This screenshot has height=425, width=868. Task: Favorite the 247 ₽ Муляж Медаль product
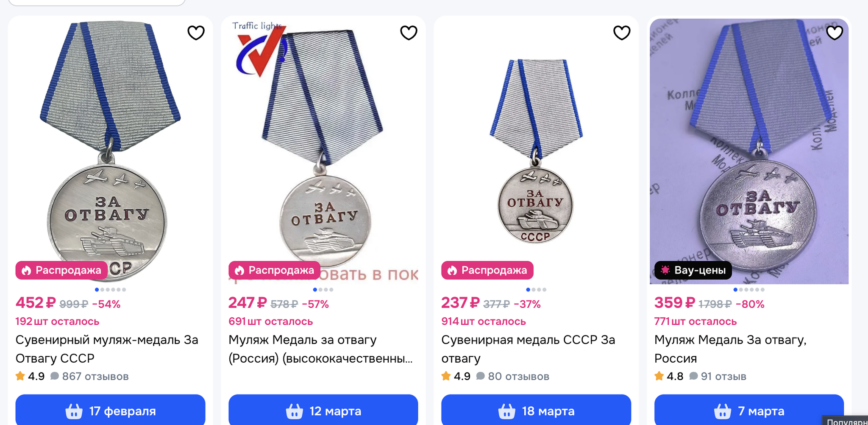click(409, 33)
